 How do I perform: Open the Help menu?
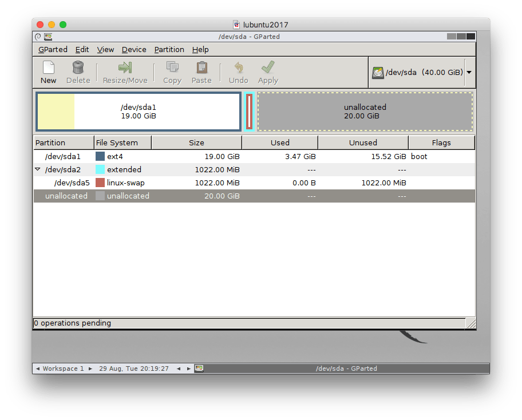pos(200,50)
